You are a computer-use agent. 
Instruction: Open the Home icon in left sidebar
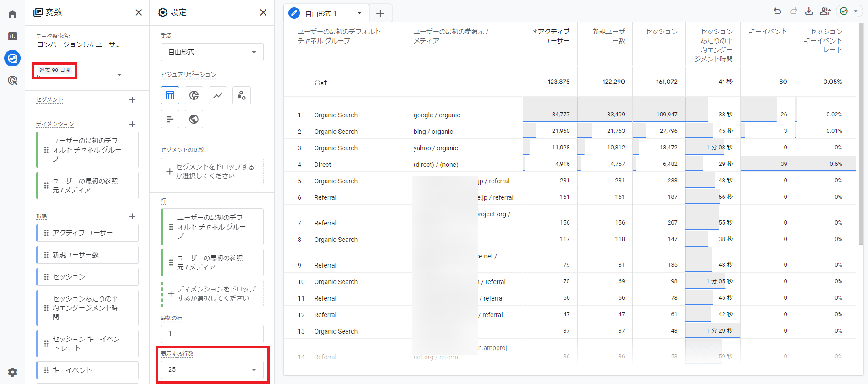(12, 14)
